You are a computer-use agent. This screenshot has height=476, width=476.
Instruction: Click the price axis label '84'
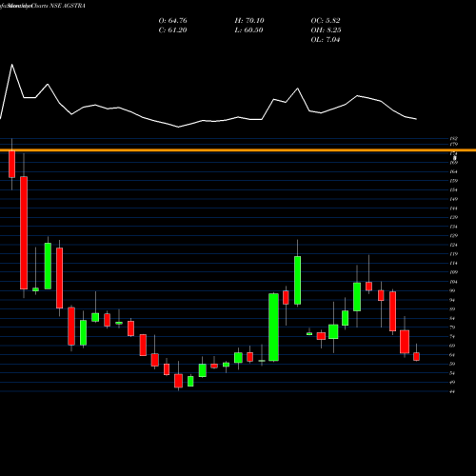click(452, 318)
